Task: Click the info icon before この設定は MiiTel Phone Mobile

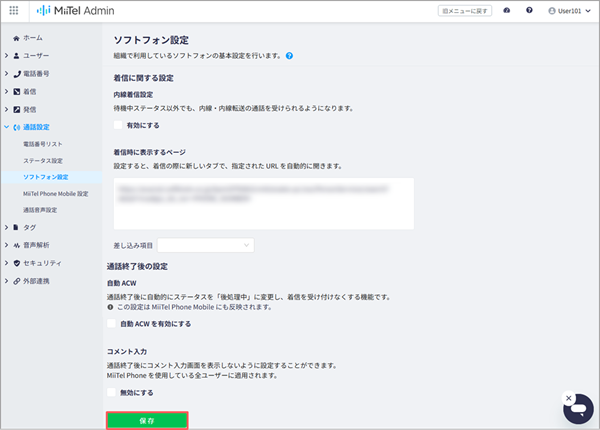Action: [x=110, y=307]
